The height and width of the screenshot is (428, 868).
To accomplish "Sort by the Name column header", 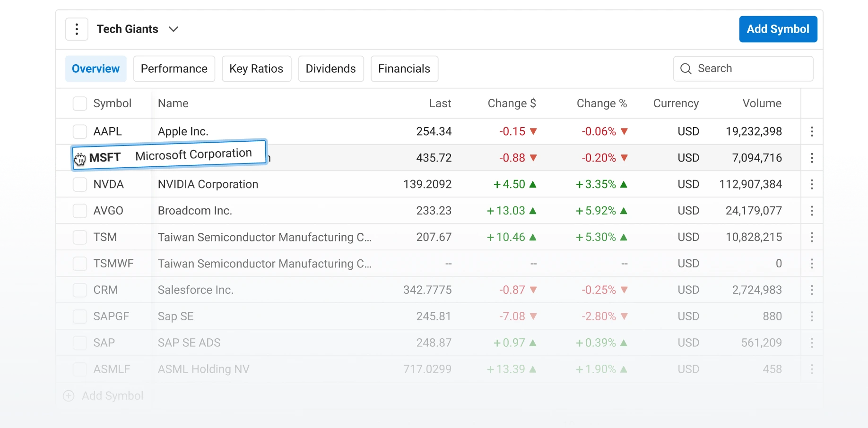I will coord(173,103).
